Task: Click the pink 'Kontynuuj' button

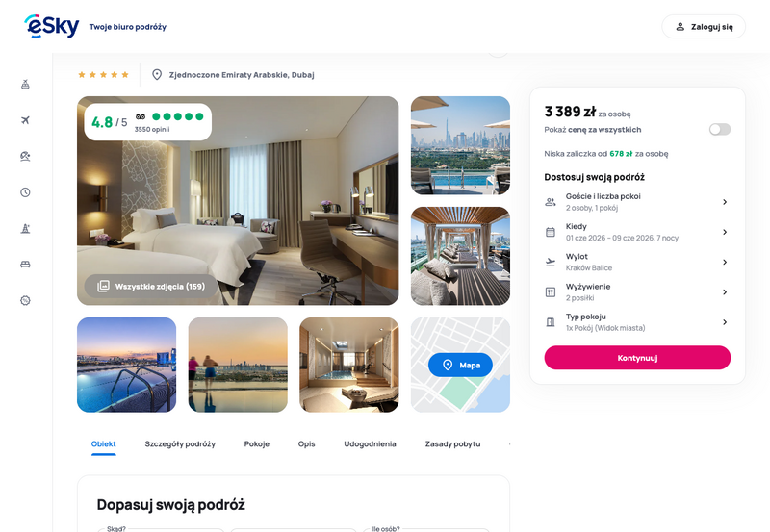Action: (637, 358)
